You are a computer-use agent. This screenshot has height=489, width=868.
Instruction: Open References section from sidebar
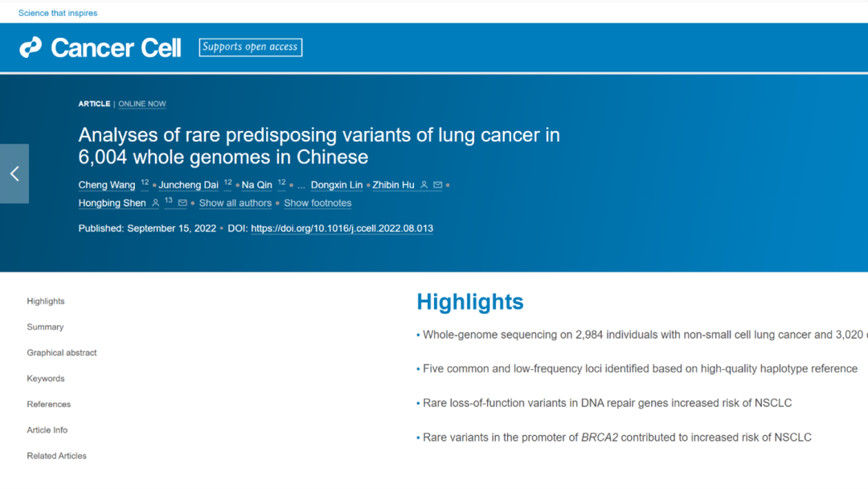49,405
